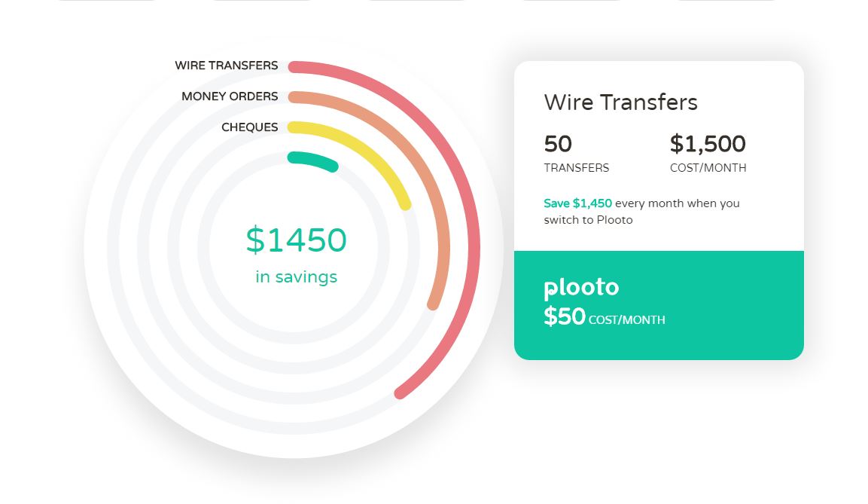Click COST/MONTH label beneath $1,500
The width and height of the screenshot is (868, 504).
click(708, 168)
